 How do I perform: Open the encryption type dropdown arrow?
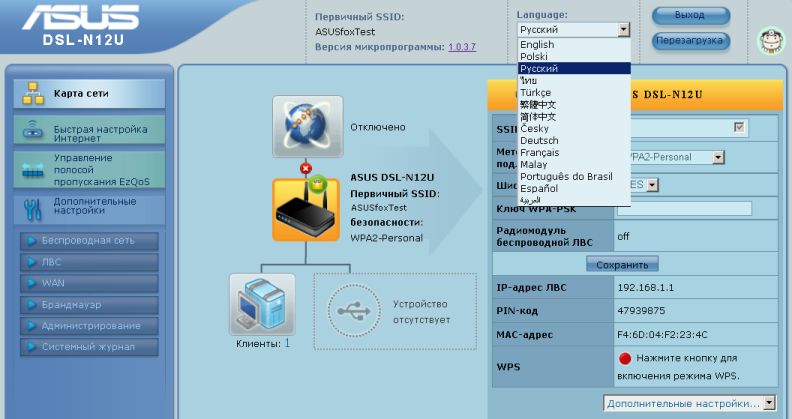[x=653, y=185]
